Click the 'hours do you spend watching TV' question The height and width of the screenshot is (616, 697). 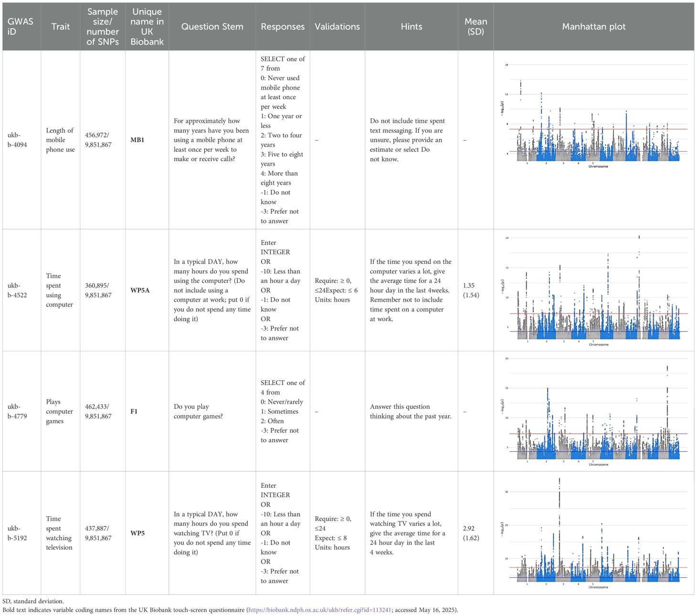[x=212, y=533]
